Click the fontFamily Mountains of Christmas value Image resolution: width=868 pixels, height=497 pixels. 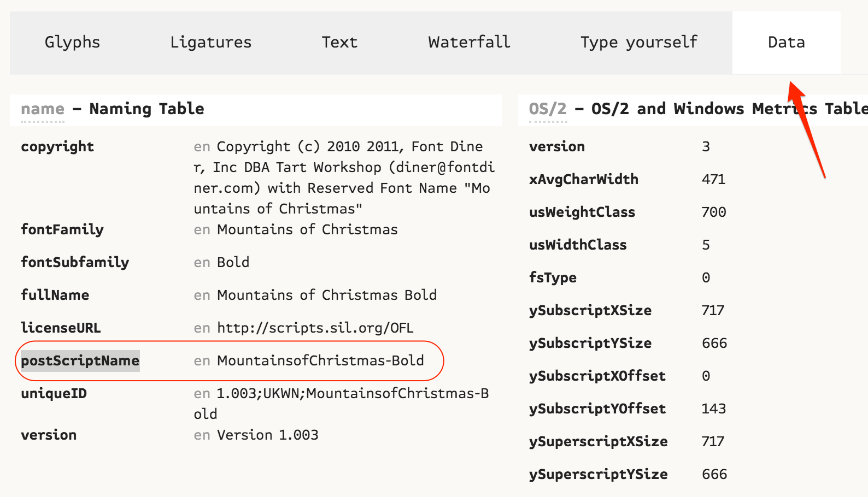pyautogui.click(x=307, y=230)
